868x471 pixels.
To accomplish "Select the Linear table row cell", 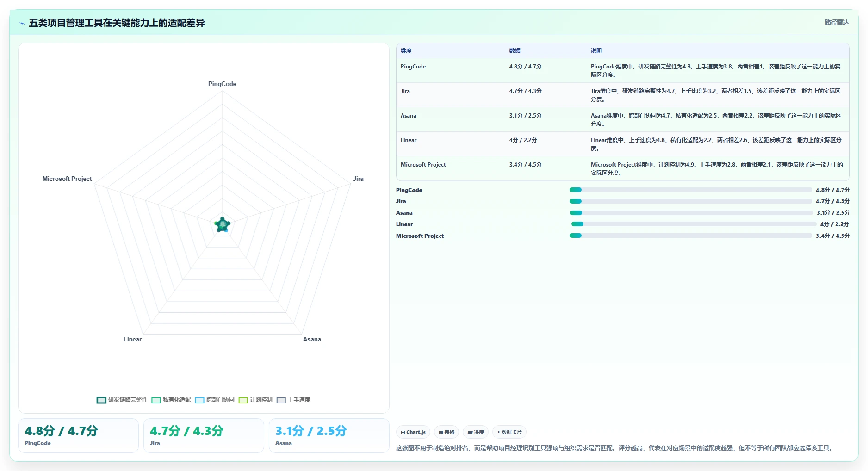I will pos(409,140).
